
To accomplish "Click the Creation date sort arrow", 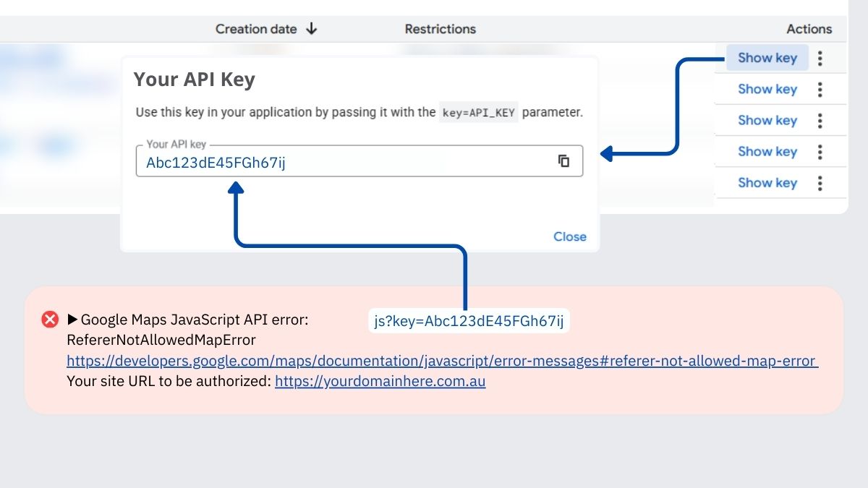I will [x=311, y=29].
